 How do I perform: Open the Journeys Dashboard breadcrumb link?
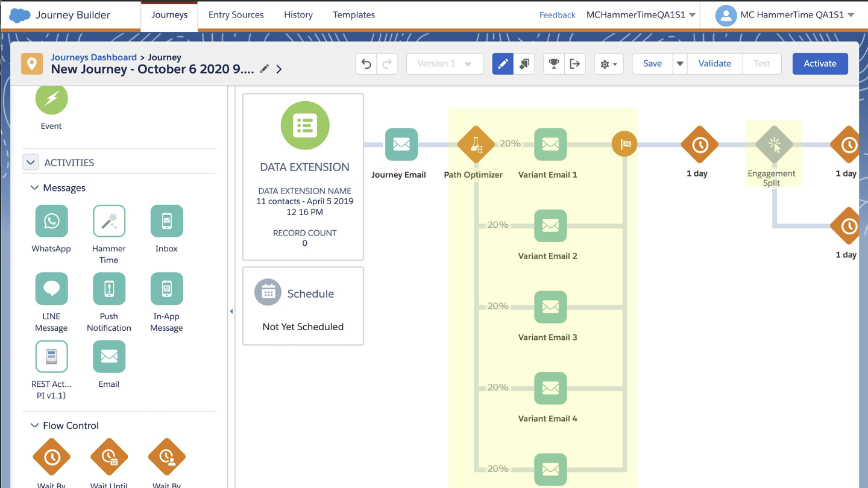(93, 57)
